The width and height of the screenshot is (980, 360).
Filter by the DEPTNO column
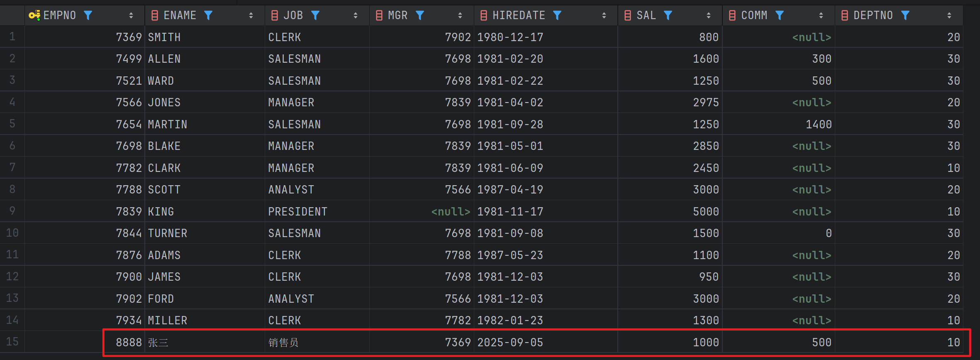905,15
